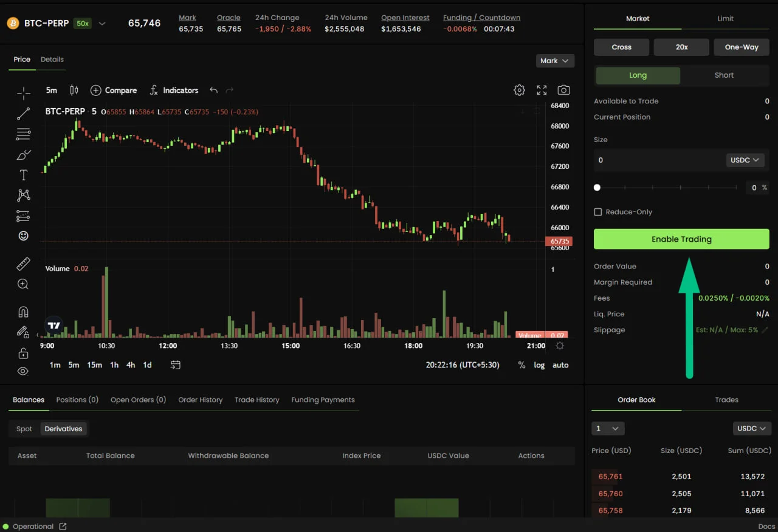Select the ruler measure tool

pyautogui.click(x=23, y=264)
